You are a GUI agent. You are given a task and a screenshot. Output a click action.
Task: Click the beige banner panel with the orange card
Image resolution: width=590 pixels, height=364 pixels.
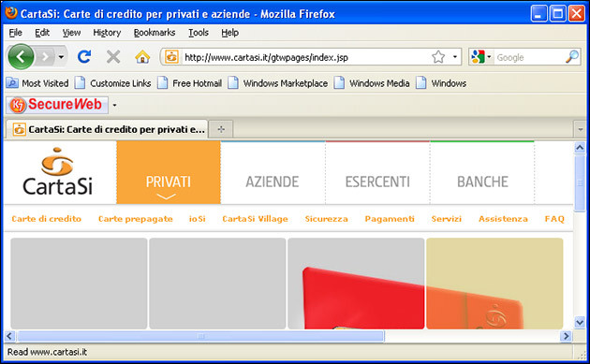(x=494, y=284)
